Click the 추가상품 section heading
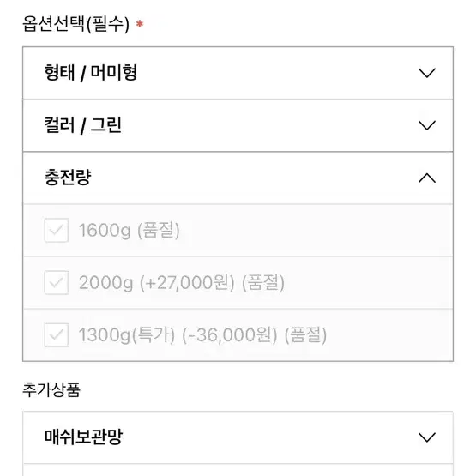Viewport: 476px width, 476px height. pyautogui.click(x=51, y=389)
